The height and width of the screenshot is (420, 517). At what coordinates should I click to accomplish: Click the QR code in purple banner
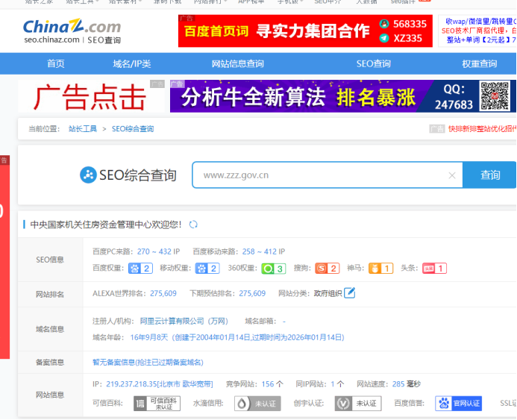[x=495, y=96]
